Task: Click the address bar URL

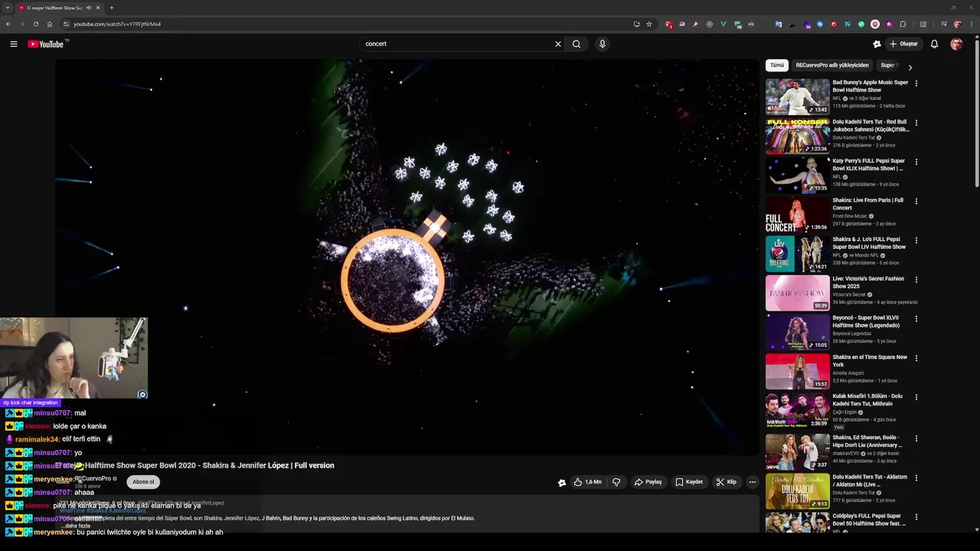Action: (x=117, y=24)
